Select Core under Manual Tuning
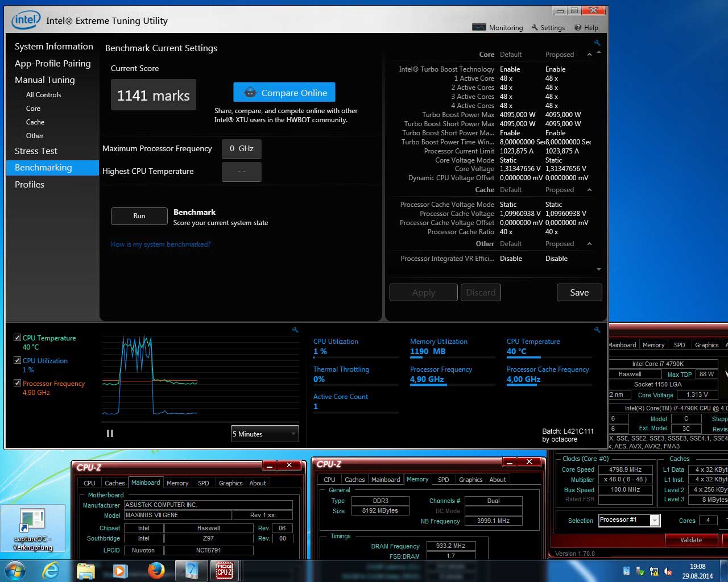Image resolution: width=728 pixels, height=582 pixels. tap(33, 109)
